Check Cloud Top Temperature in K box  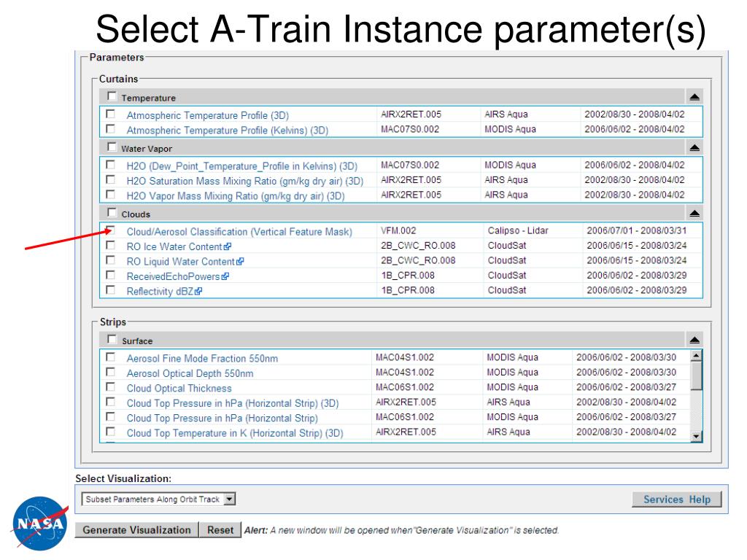(111, 432)
